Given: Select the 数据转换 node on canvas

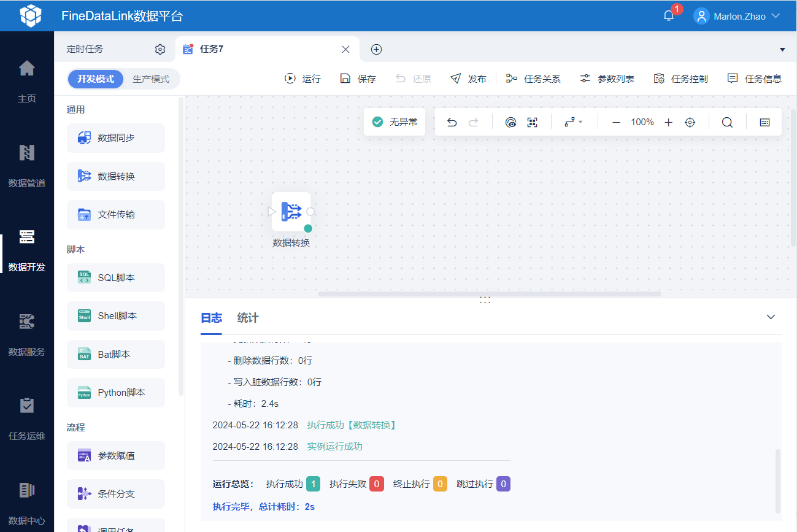Looking at the screenshot, I should point(291,212).
